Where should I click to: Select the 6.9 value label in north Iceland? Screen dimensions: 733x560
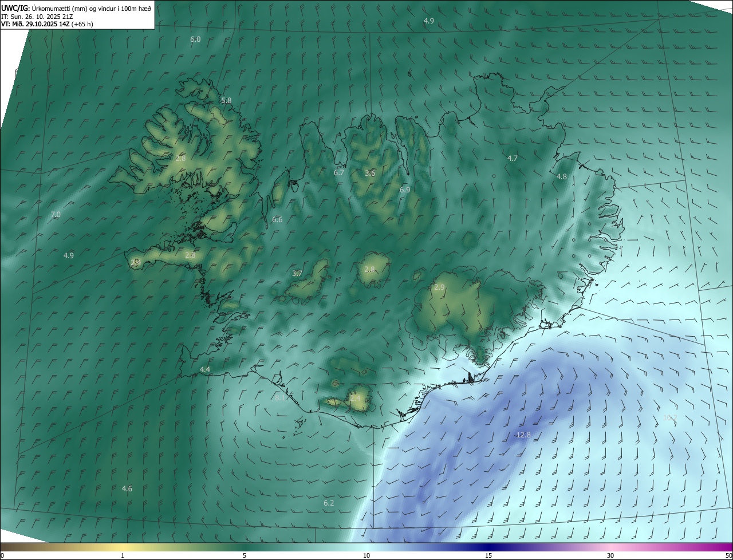click(x=404, y=190)
